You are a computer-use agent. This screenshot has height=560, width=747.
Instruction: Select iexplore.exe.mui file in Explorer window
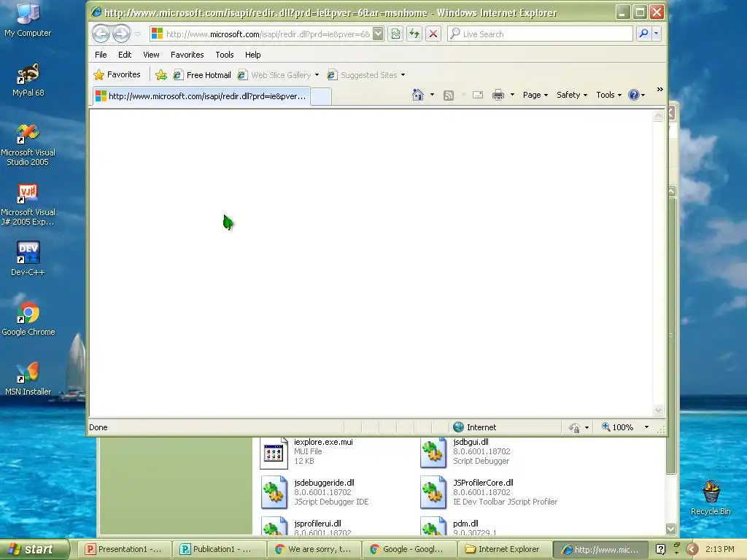pos(308,452)
